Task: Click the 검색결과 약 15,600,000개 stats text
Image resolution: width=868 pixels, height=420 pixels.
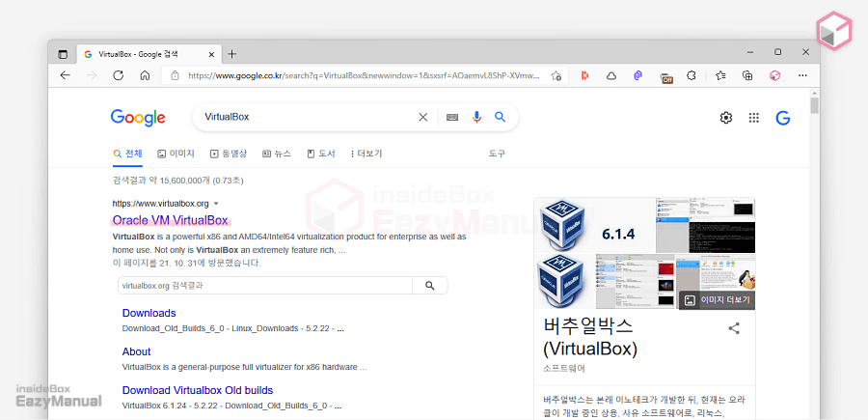Action: (177, 181)
